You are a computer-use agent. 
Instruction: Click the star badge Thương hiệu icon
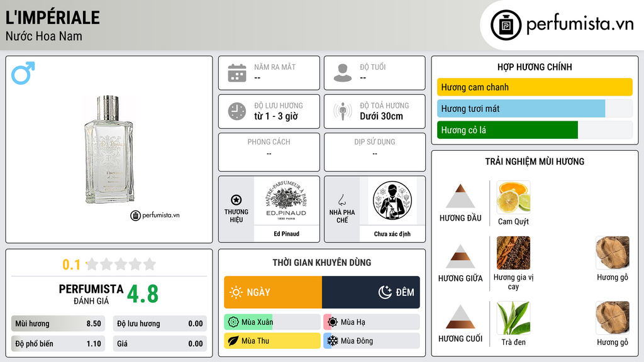(x=236, y=200)
